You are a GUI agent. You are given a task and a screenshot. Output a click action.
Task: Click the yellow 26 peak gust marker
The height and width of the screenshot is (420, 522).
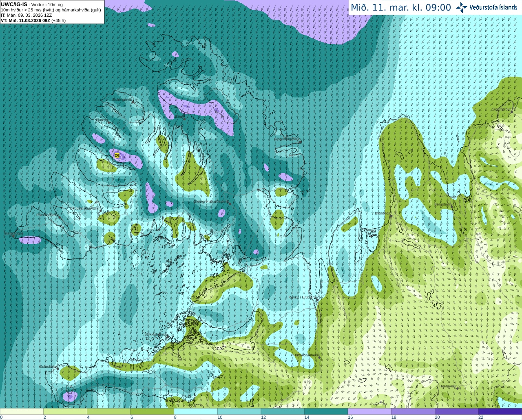tap(117, 155)
